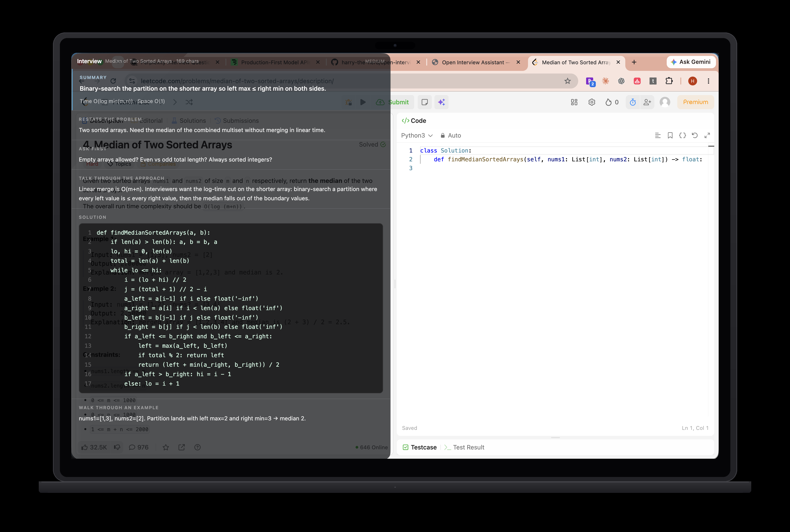The width and height of the screenshot is (790, 532).
Task: Click the TALK THROUGH THE APPROACH heading
Action: pyautogui.click(x=122, y=178)
